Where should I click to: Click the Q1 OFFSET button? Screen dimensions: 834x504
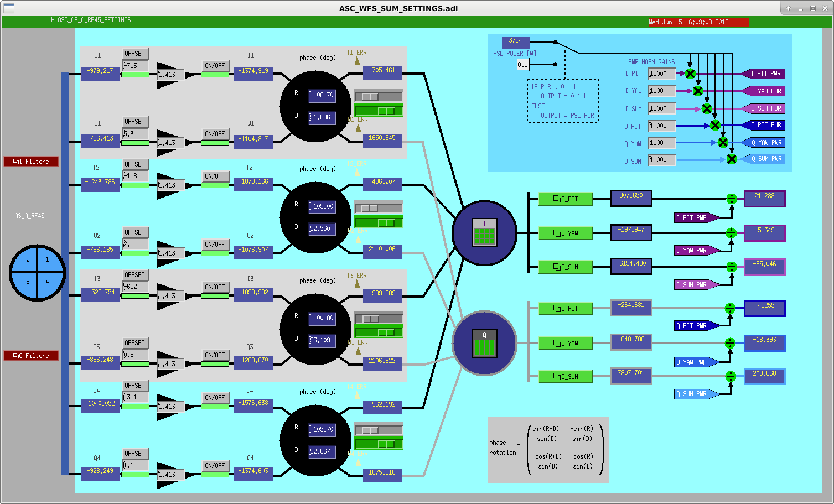[134, 122]
